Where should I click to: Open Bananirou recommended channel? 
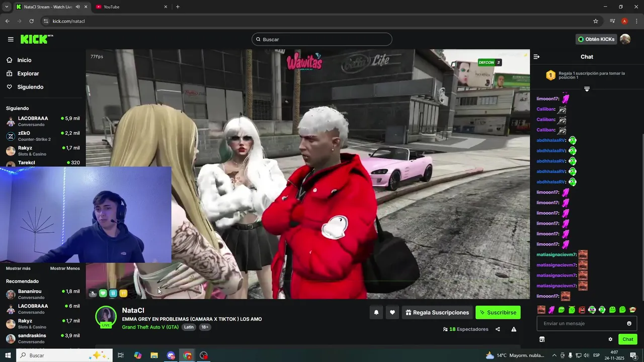tap(43, 294)
